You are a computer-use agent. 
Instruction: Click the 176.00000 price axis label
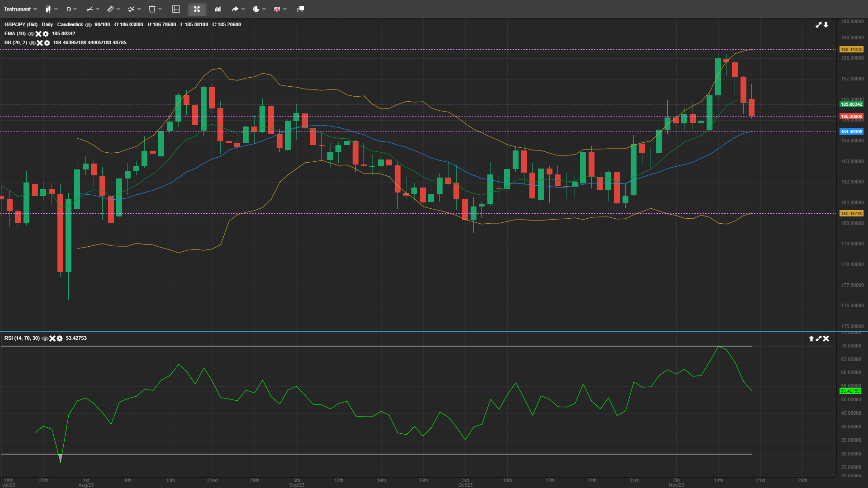point(852,306)
